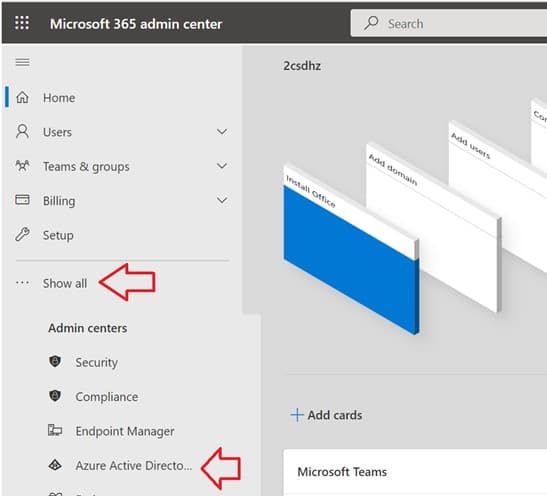
Task: Open the Security admin center
Action: click(97, 362)
